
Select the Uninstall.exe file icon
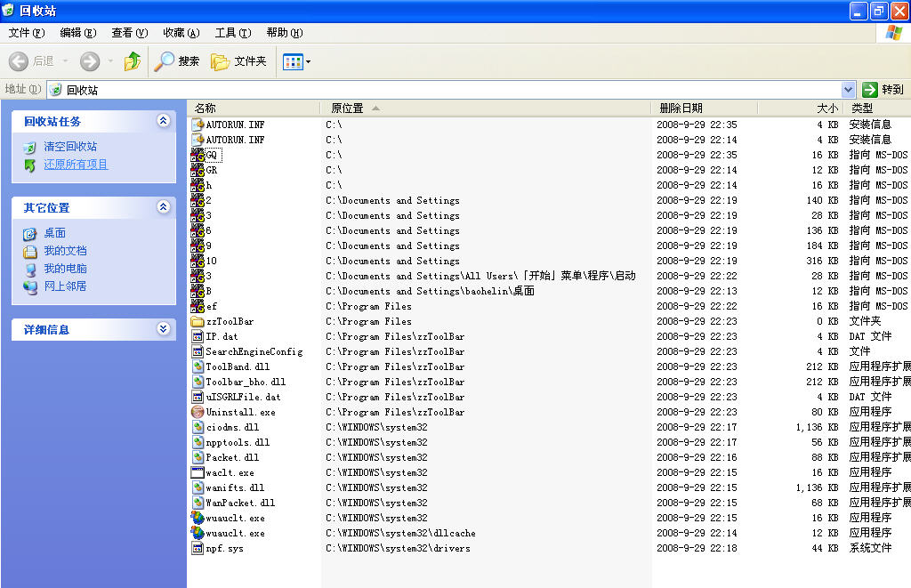click(x=198, y=412)
